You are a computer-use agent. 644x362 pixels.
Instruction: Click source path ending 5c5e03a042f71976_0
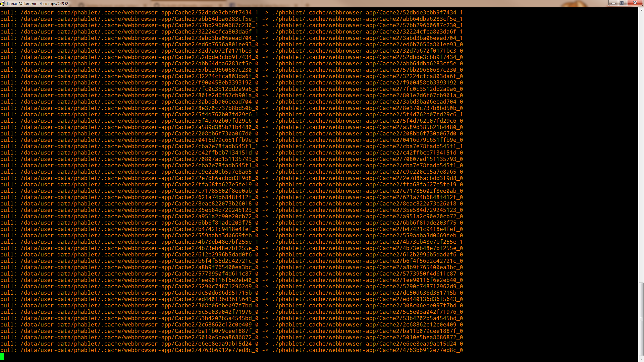pos(140,312)
